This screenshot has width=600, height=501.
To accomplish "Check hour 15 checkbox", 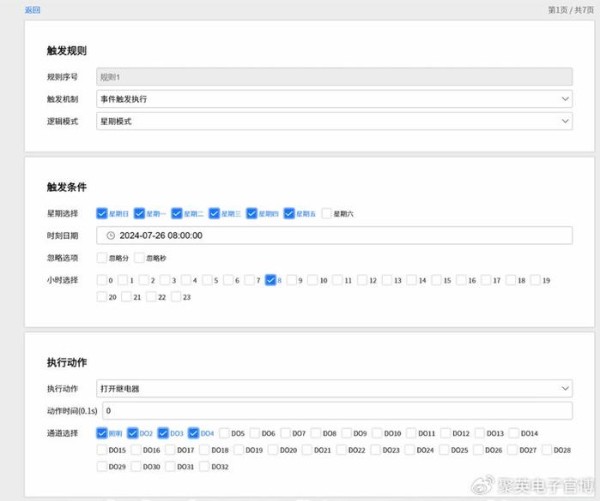I will 436,280.
